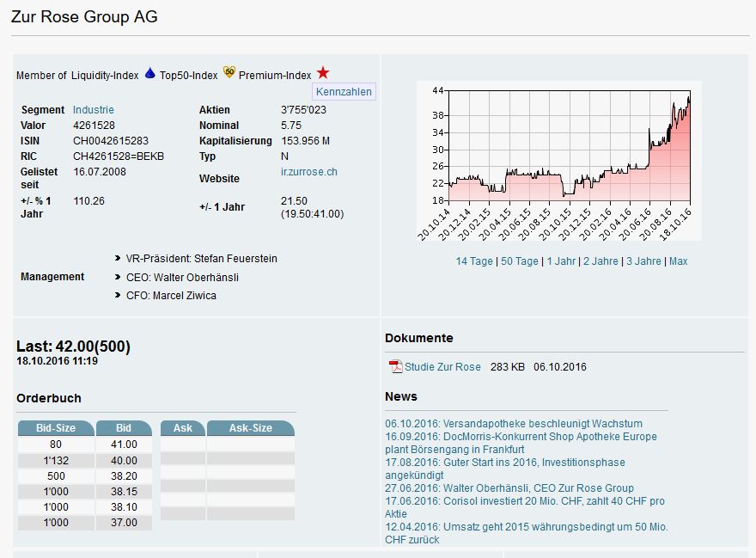The height and width of the screenshot is (558, 756).
Task: Click the News section heading
Action: (401, 396)
